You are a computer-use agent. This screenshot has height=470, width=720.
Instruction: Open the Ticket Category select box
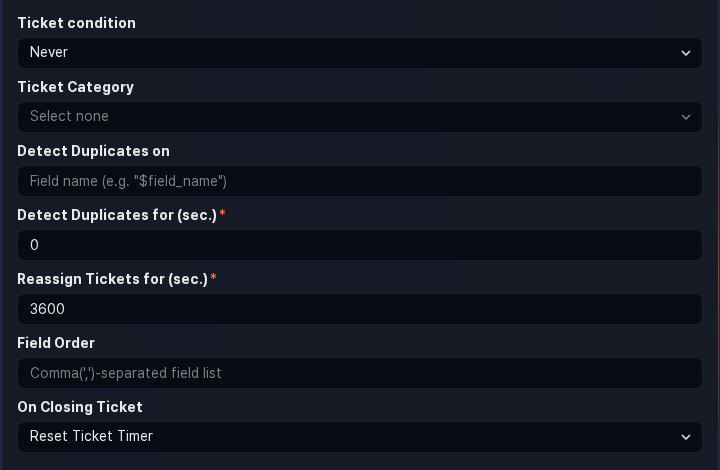[x=360, y=117]
